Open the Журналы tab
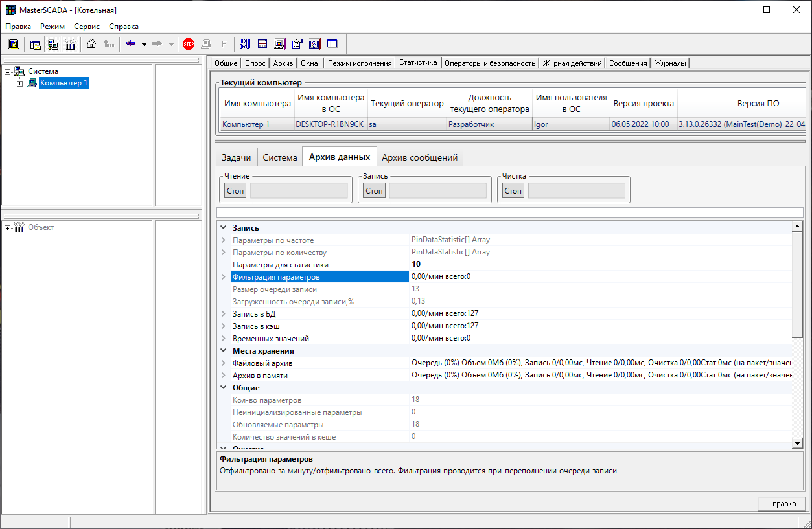Screen dimensions: 812x529 coord(671,63)
